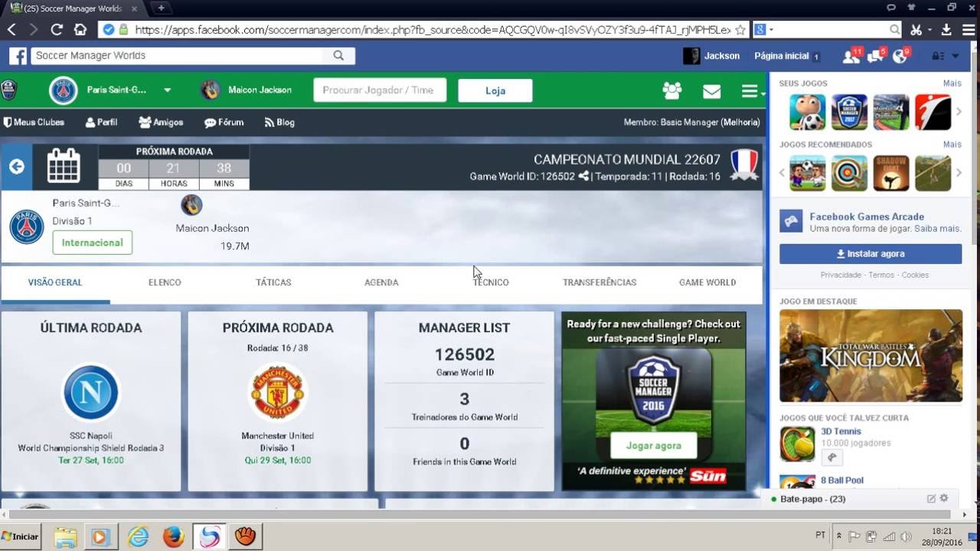980x551 pixels.
Task: Open Facebook home logo
Action: click(x=18, y=56)
